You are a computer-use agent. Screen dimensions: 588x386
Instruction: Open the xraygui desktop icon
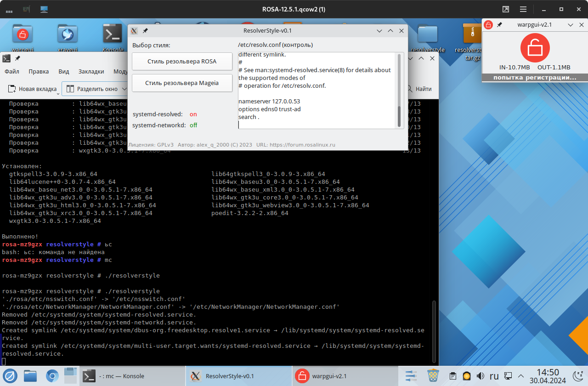pos(67,34)
